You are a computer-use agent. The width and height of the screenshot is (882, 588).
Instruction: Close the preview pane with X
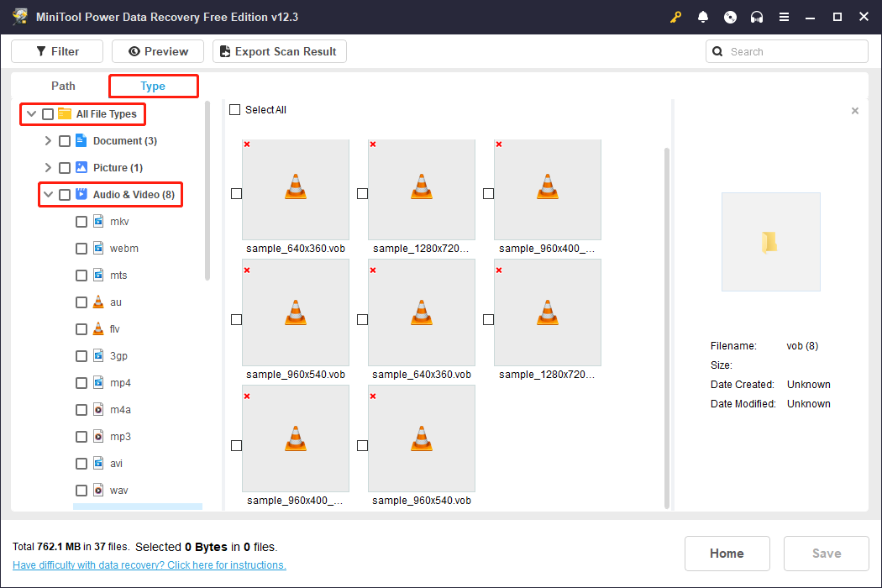(855, 111)
